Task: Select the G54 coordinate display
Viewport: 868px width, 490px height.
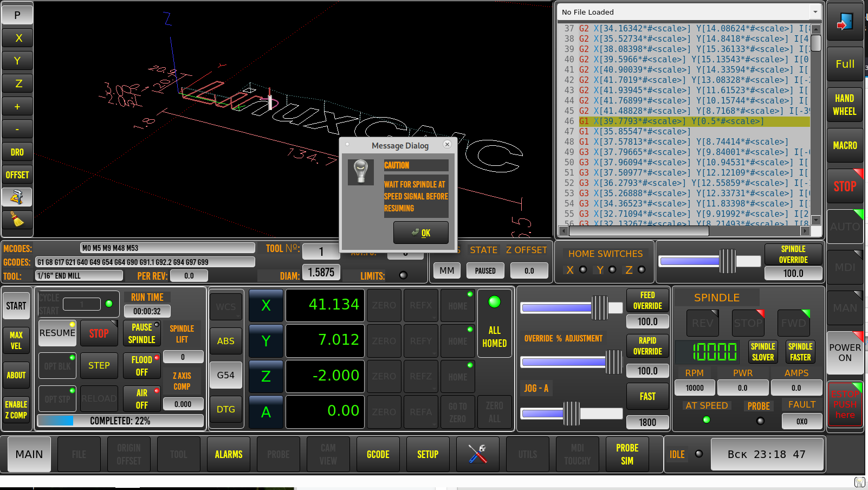Action: 226,375
